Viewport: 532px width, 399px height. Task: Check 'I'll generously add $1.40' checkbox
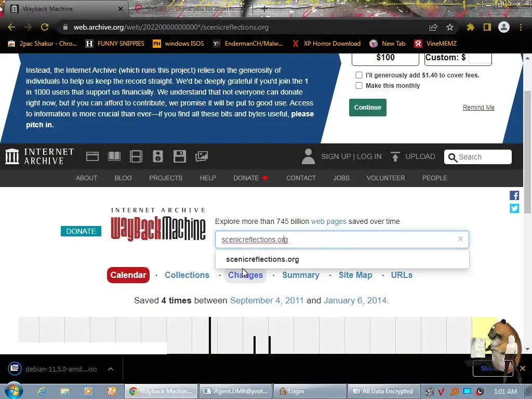(359, 75)
